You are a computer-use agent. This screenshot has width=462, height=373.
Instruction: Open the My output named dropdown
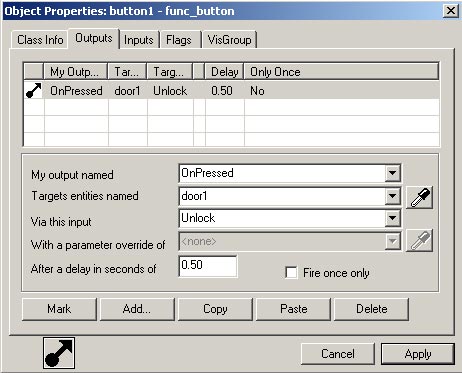(392, 173)
